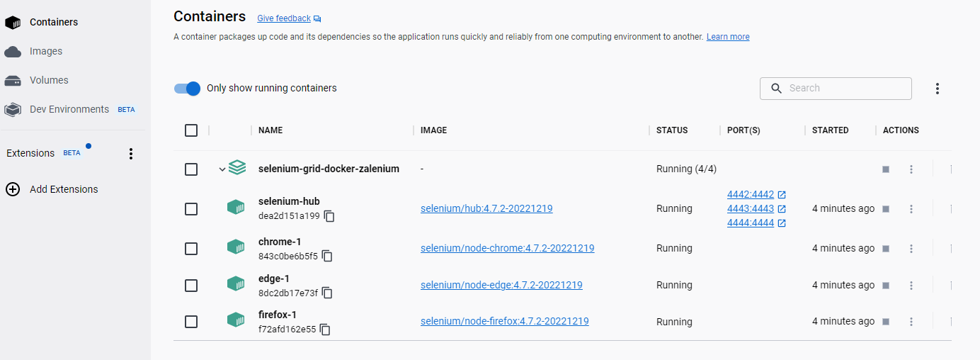Screen dimensions: 980x360
Task: Open selenium/node-firefox:4.7.2-20221219 image link
Action: [504, 322]
